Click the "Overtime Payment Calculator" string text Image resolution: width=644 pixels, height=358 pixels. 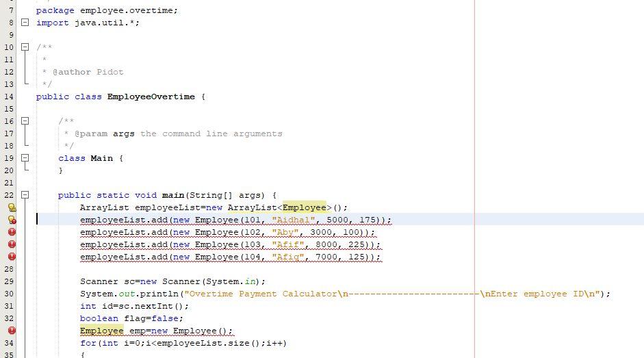pyautogui.click(x=263, y=294)
